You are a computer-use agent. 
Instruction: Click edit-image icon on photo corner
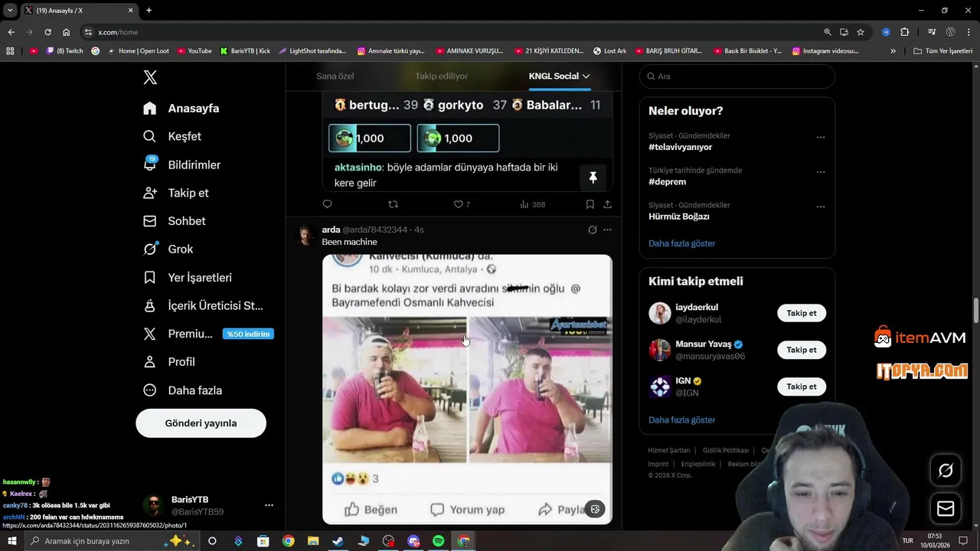[x=595, y=509]
